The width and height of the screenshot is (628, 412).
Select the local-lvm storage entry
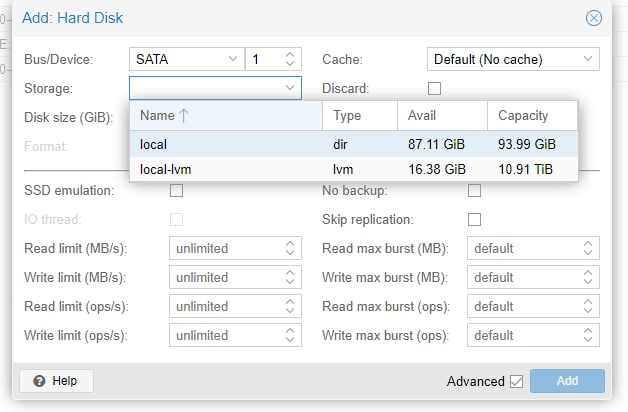pyautogui.click(x=354, y=169)
